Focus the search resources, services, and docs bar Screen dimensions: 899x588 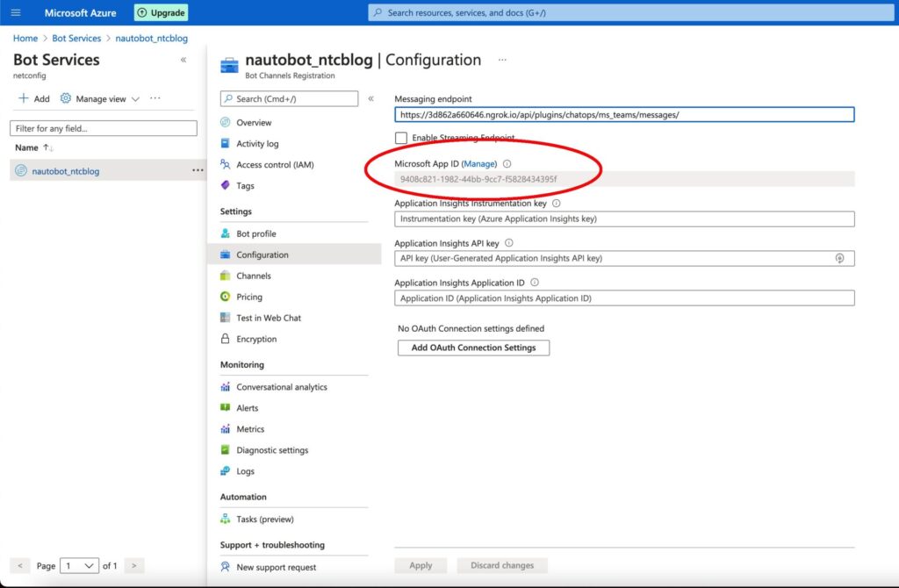coord(630,12)
